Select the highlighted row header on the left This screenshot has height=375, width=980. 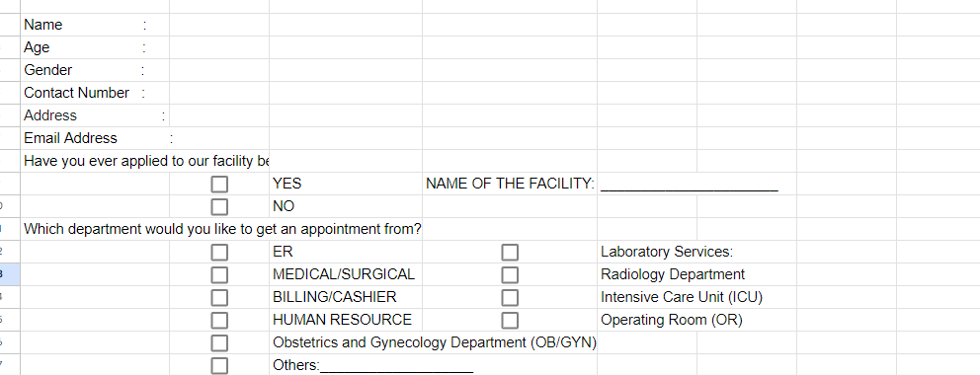(10, 274)
